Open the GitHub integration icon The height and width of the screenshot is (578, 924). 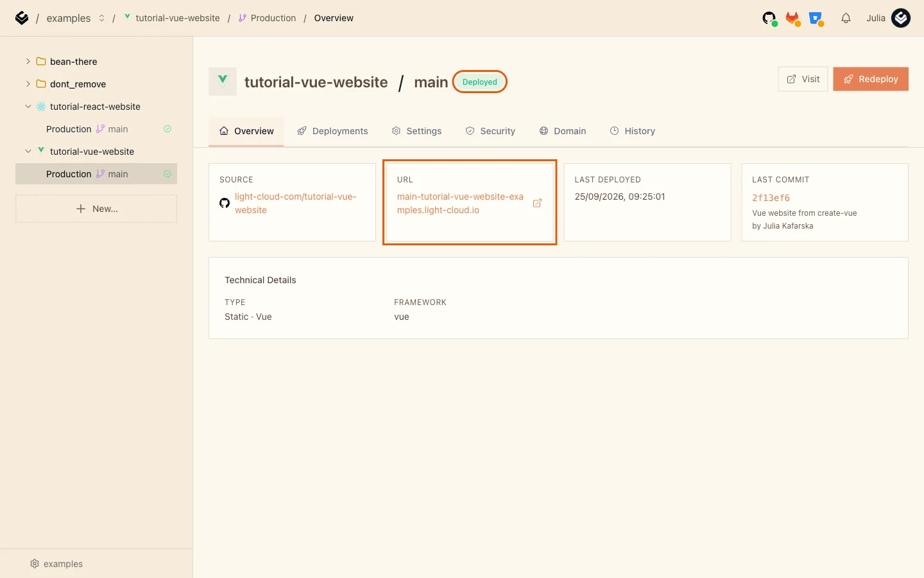pos(769,19)
